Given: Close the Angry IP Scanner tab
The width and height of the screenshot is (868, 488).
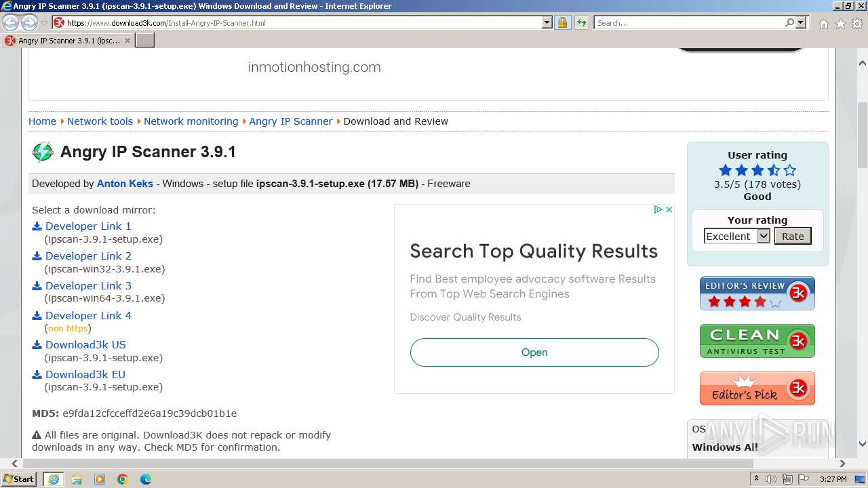Looking at the screenshot, I should click(x=127, y=41).
